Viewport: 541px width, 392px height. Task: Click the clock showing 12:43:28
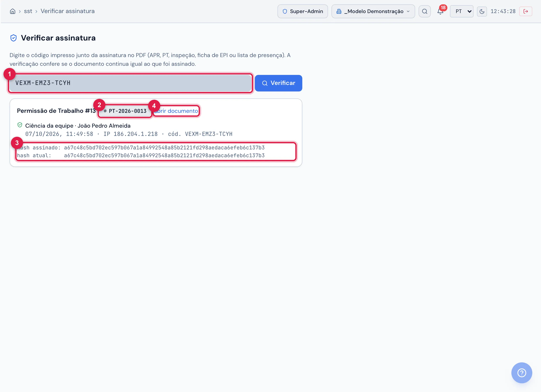503,11
